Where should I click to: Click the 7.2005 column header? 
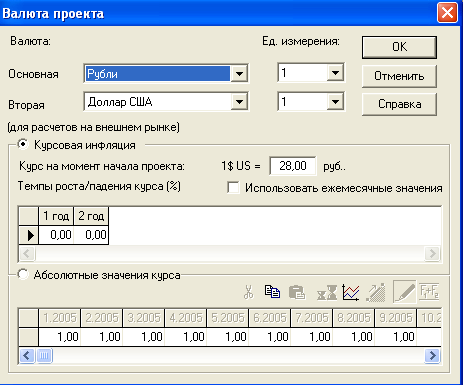[x=312, y=318]
